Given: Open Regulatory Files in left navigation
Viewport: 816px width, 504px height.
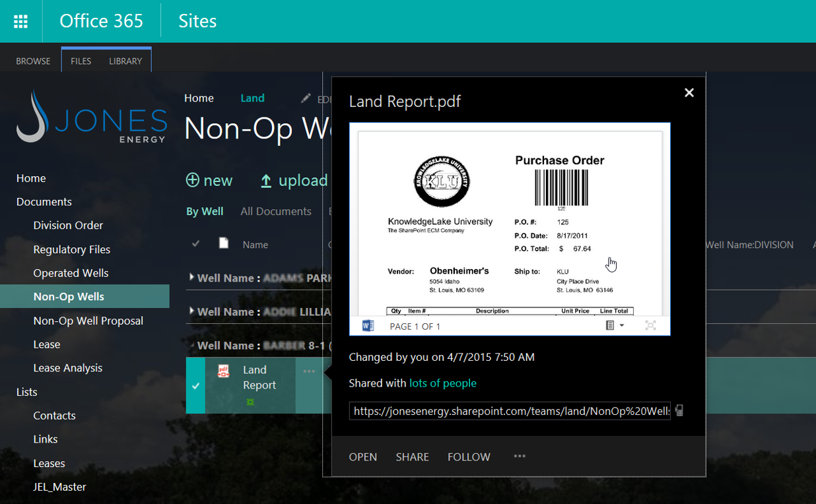Looking at the screenshot, I should 72,249.
